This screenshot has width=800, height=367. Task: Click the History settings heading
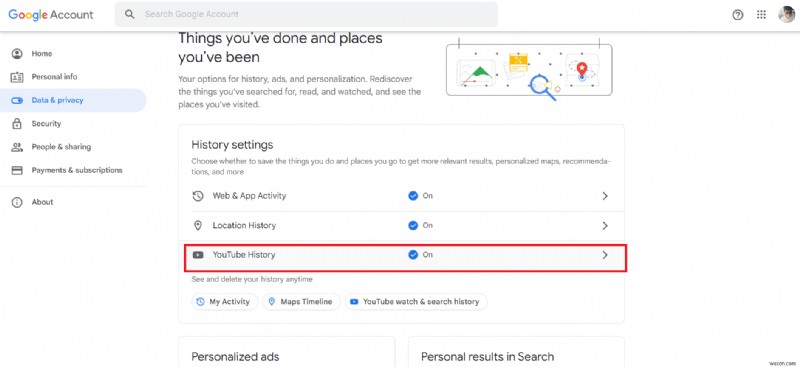pyautogui.click(x=232, y=145)
